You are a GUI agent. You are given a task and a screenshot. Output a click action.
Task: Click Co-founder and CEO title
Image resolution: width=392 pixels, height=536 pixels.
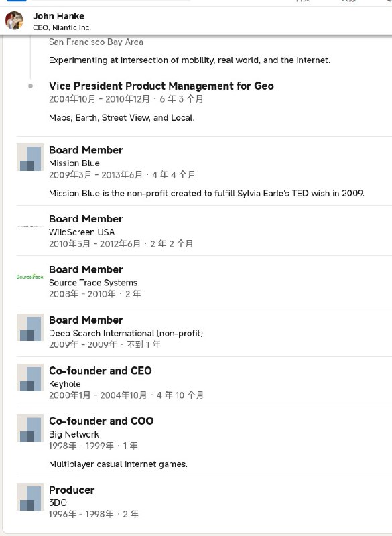click(x=100, y=371)
